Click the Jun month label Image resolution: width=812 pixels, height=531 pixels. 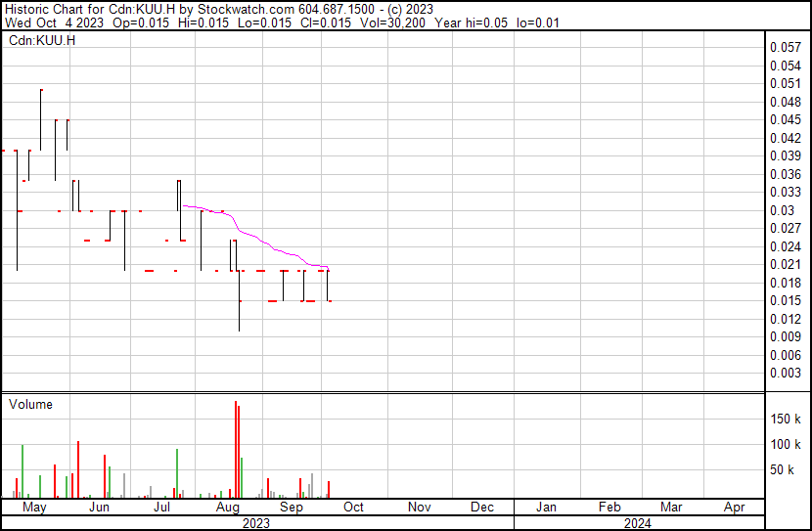click(x=100, y=508)
